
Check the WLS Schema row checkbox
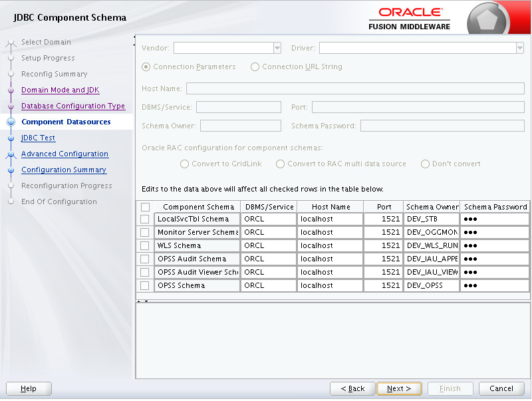click(x=145, y=245)
